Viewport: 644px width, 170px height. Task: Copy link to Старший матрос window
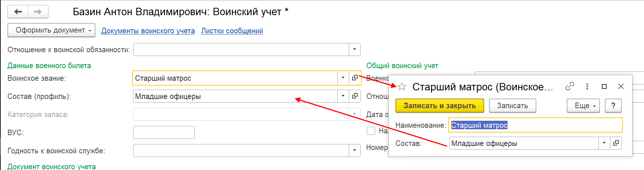[x=570, y=86]
